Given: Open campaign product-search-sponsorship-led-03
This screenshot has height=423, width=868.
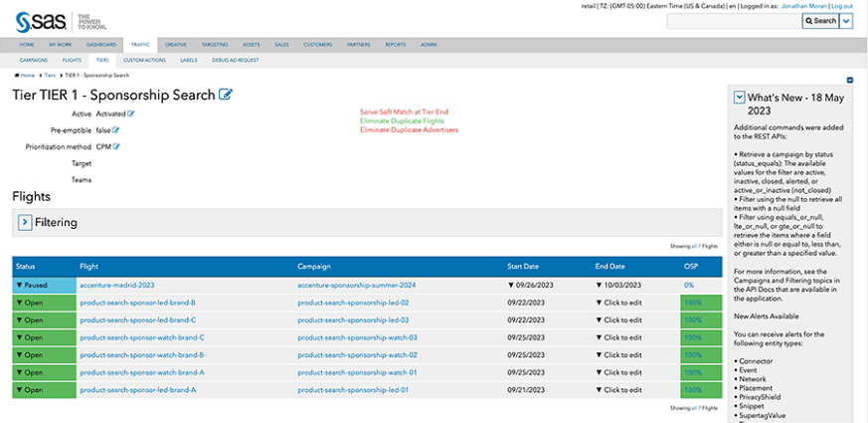Looking at the screenshot, I should pos(353,320).
